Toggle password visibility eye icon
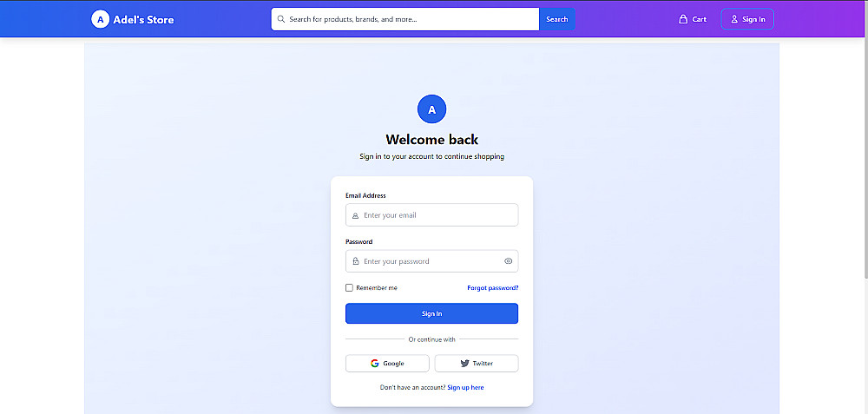This screenshot has height=414, width=868. click(508, 261)
